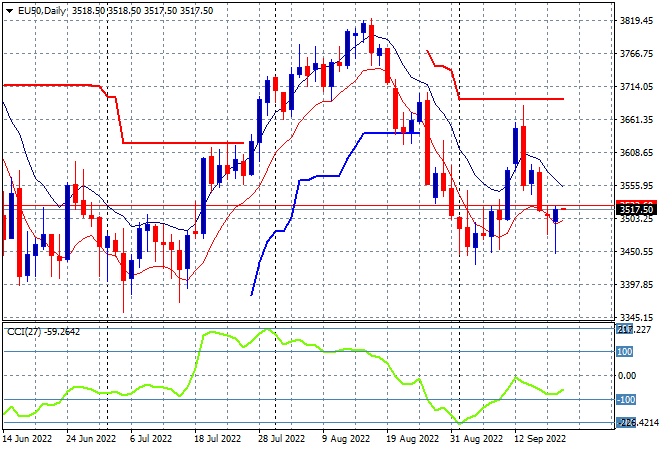This screenshot has height=450, width=660.
Task: Click the 3608.65 price axis label
Action: pos(636,152)
